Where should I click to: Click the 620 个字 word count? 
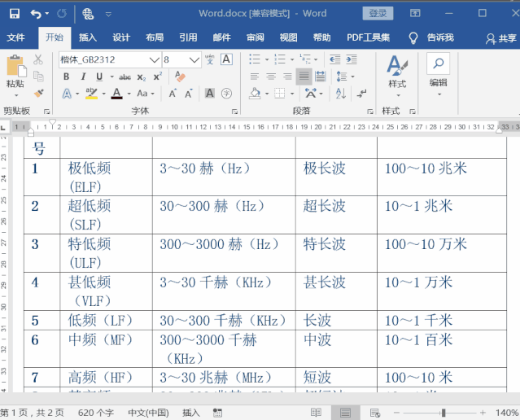(95, 413)
